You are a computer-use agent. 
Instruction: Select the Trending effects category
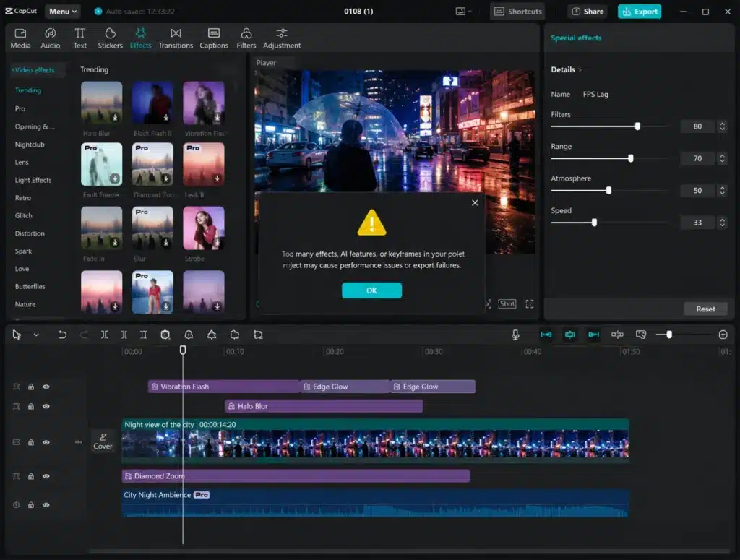28,90
